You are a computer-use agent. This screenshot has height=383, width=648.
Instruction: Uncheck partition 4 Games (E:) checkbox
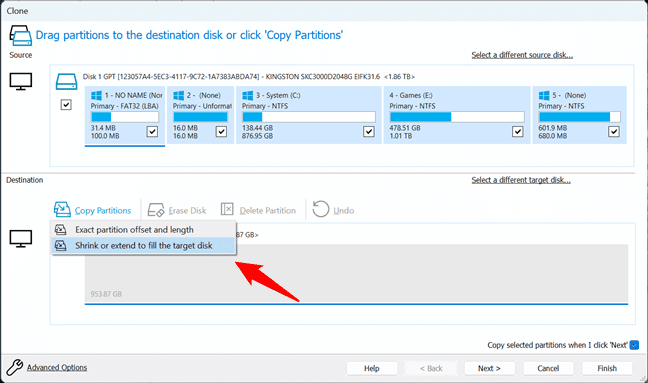[517, 131]
